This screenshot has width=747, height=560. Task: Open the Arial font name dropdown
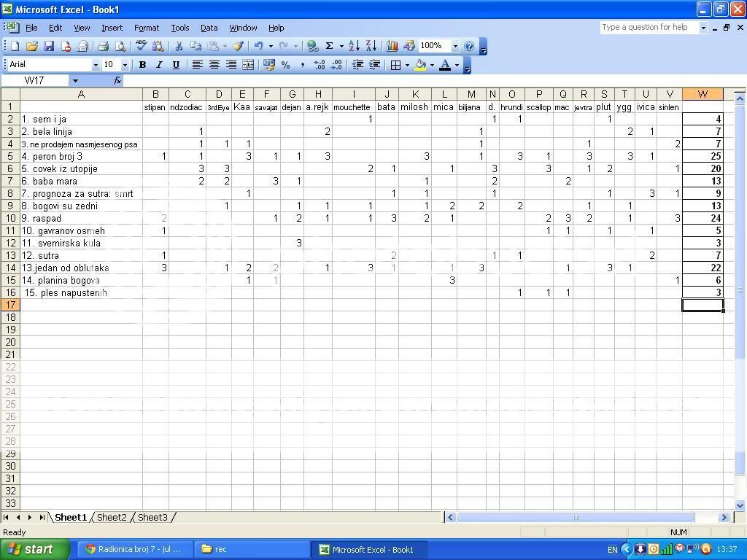(95, 65)
